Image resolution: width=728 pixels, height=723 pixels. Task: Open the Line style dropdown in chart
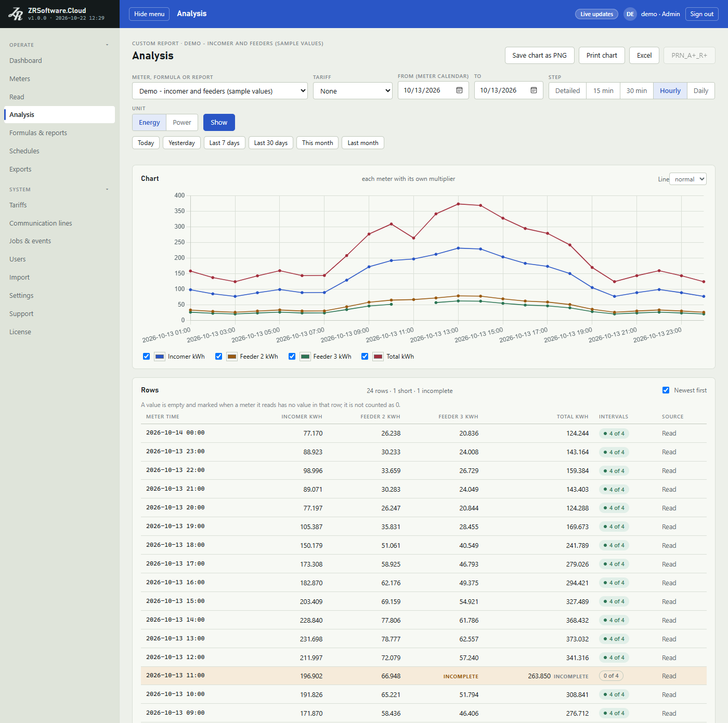point(687,179)
